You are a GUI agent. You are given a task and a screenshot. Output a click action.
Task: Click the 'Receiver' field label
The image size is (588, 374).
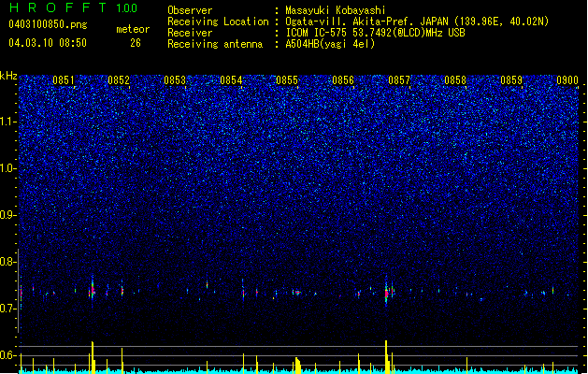[x=190, y=33]
